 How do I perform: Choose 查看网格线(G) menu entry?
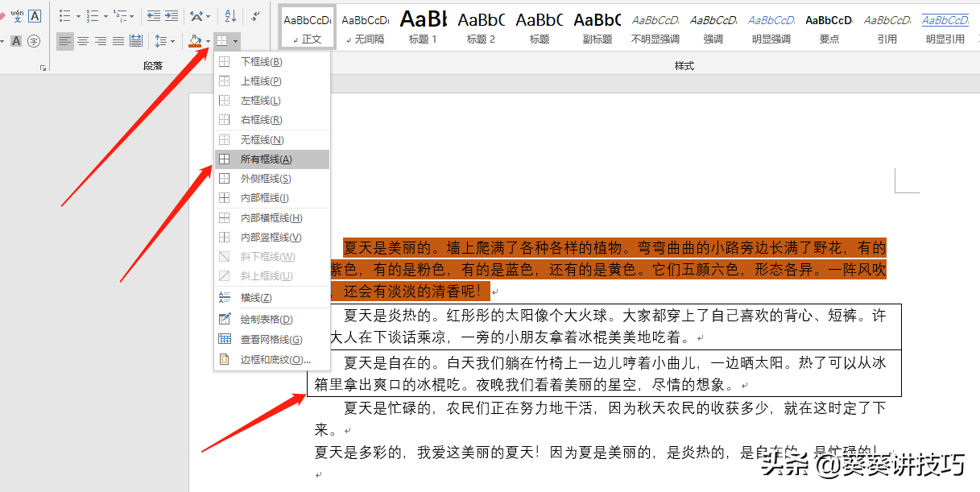click(x=272, y=340)
